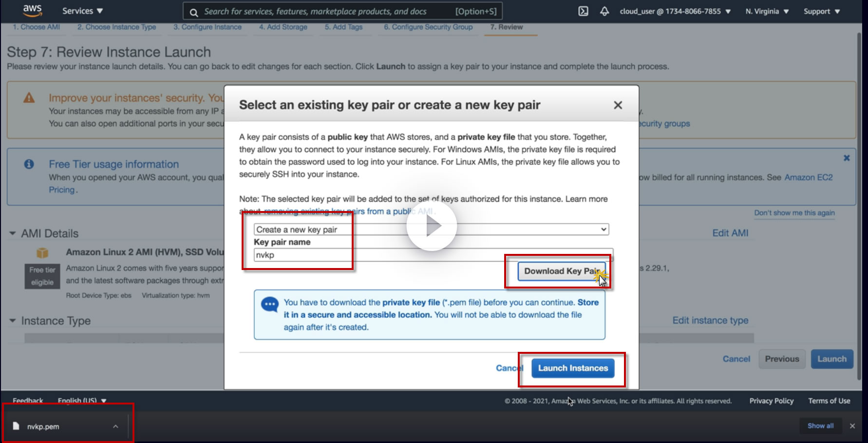Click the Amazon Linux AMI box icon
Image resolution: width=868 pixels, height=443 pixels.
click(x=42, y=252)
